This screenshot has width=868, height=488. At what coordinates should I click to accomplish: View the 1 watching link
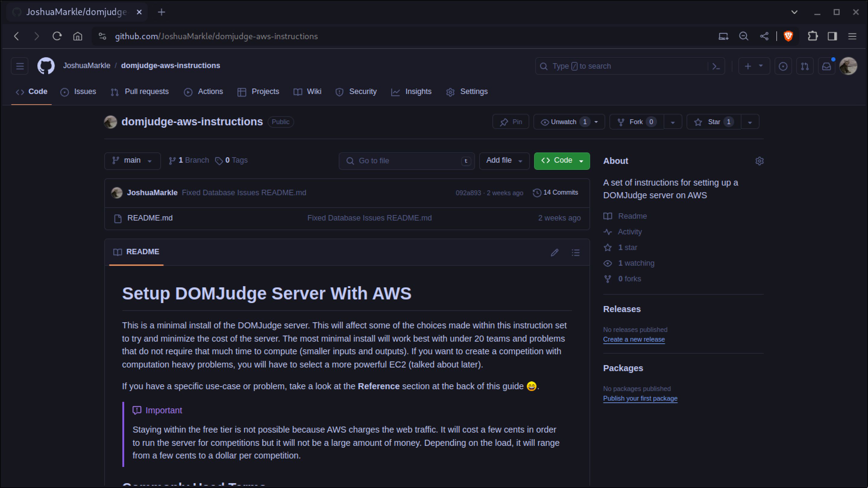636,263
